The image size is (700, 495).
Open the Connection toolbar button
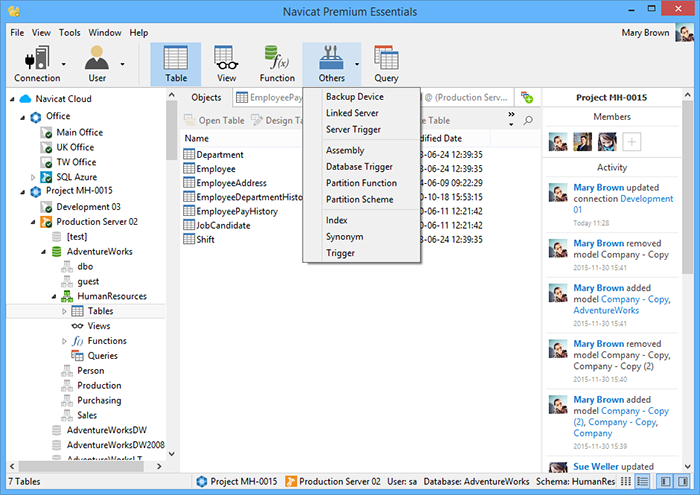(x=37, y=64)
